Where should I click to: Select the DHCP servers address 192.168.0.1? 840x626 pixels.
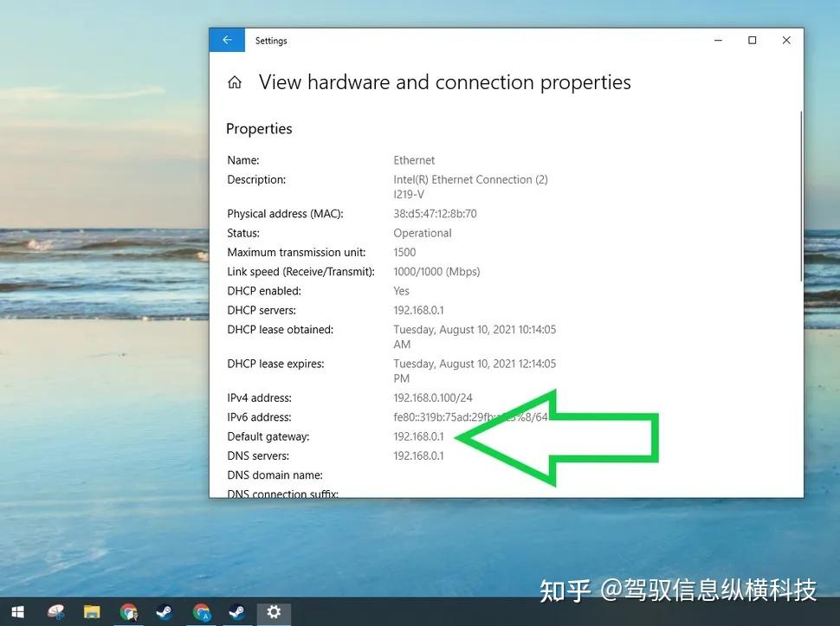pyautogui.click(x=418, y=310)
